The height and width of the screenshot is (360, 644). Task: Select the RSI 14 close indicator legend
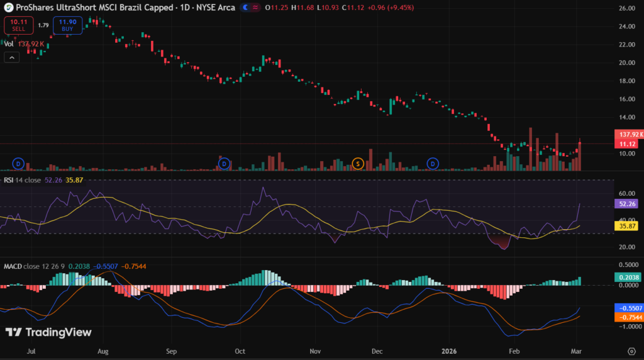tap(23, 180)
